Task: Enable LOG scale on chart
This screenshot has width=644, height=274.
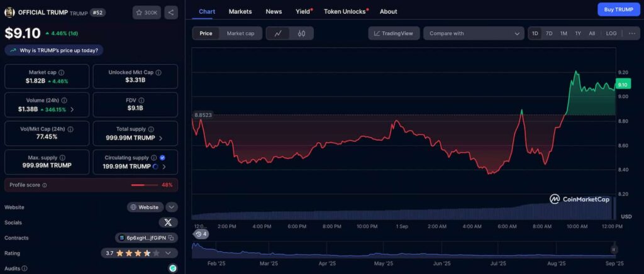Action: point(611,33)
